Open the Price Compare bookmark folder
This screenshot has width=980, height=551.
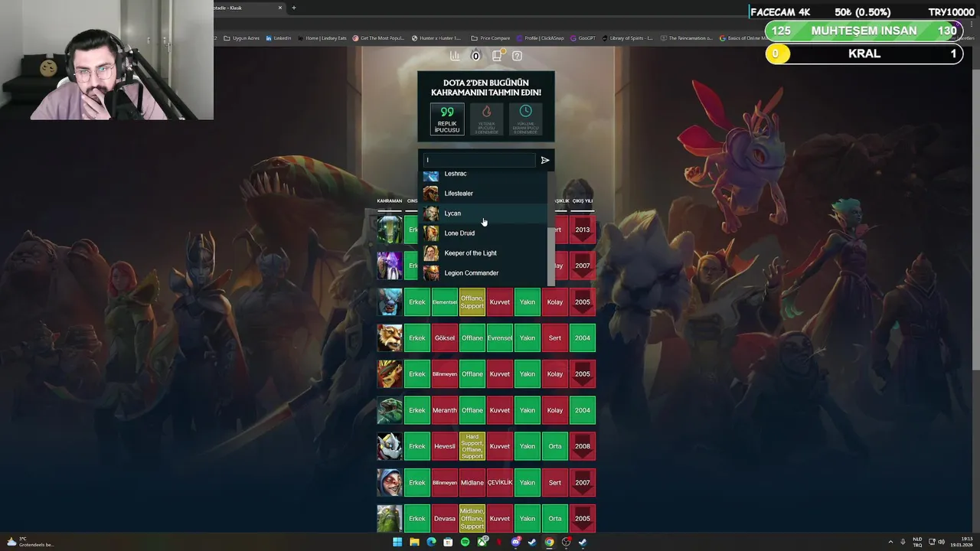point(492,38)
